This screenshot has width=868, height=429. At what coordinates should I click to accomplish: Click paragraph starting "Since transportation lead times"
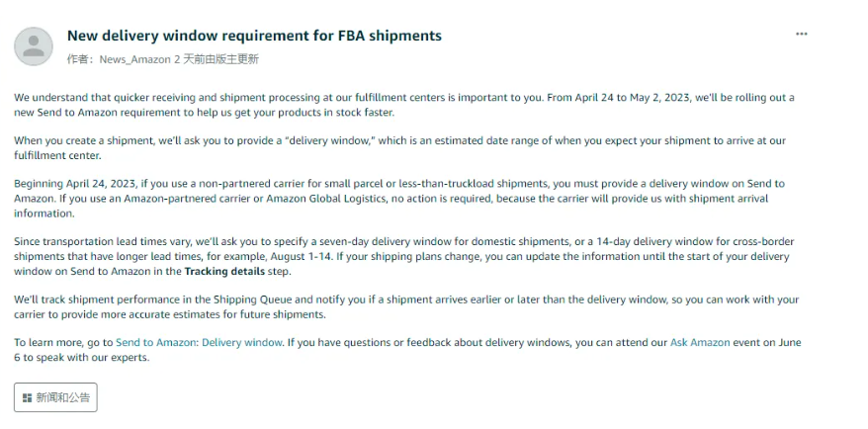pyautogui.click(x=404, y=256)
